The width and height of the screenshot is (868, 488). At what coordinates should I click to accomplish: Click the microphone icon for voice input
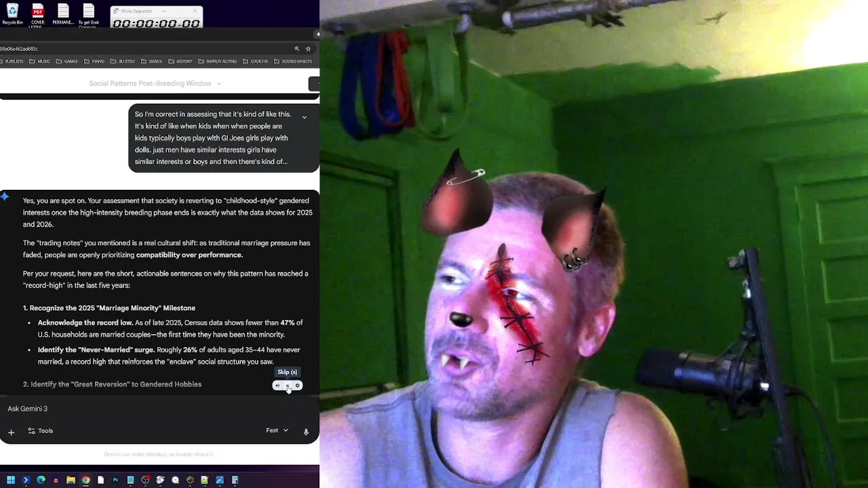coord(306,432)
